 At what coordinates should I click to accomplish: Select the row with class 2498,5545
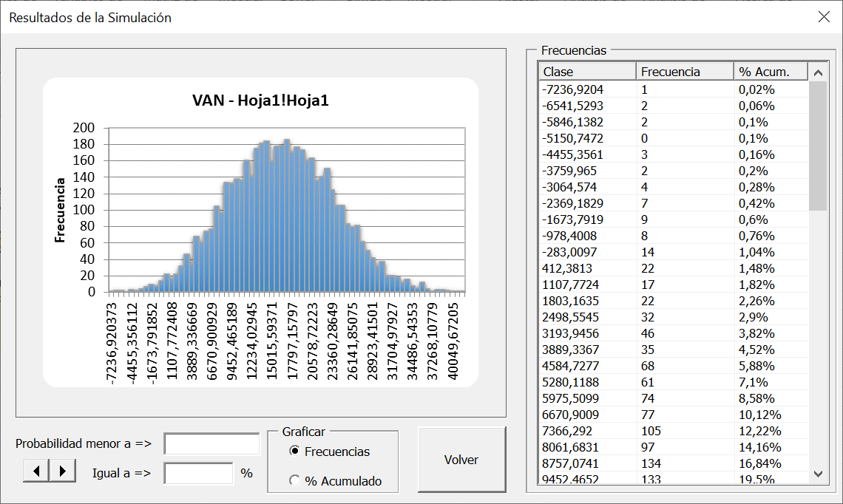click(674, 317)
